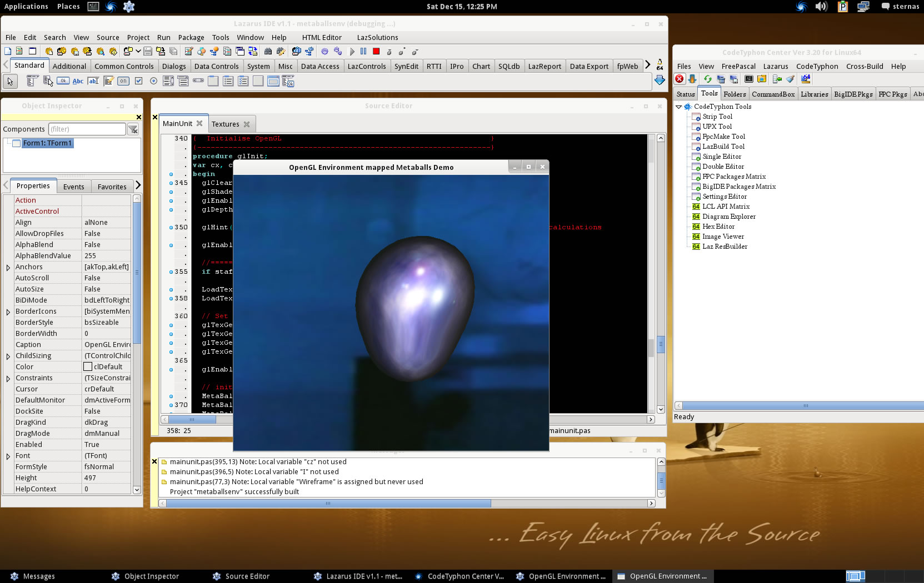Select the TCheckBox component icon
The image size is (924, 583).
[x=138, y=81]
